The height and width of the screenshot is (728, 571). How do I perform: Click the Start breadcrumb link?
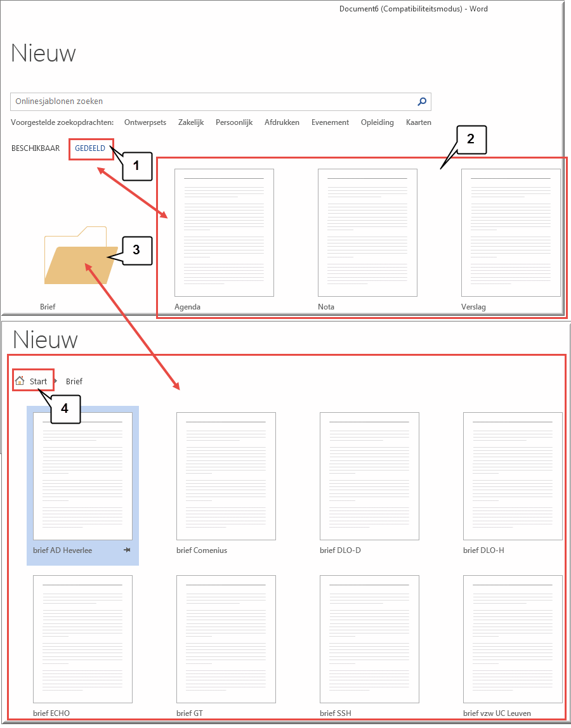[x=38, y=382]
